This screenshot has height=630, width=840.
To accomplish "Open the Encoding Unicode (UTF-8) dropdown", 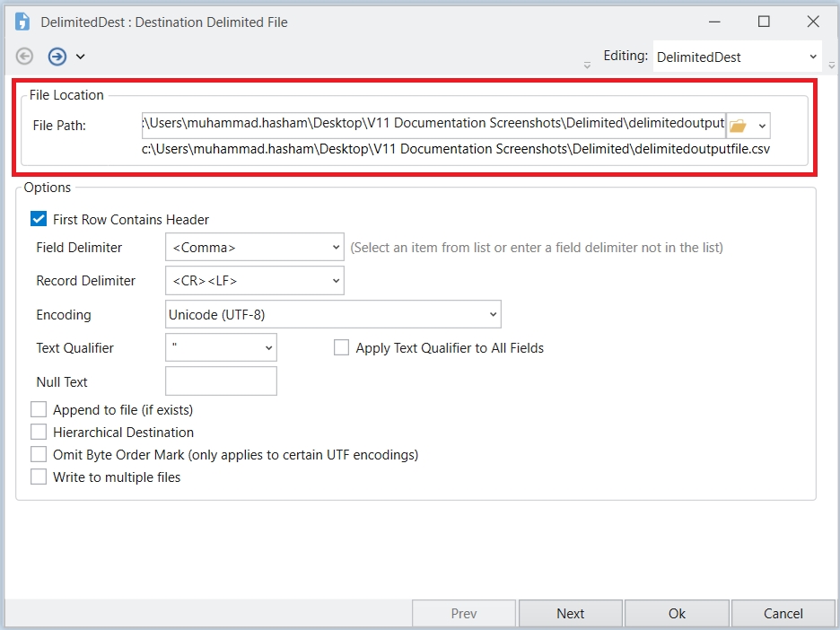I will coord(333,314).
